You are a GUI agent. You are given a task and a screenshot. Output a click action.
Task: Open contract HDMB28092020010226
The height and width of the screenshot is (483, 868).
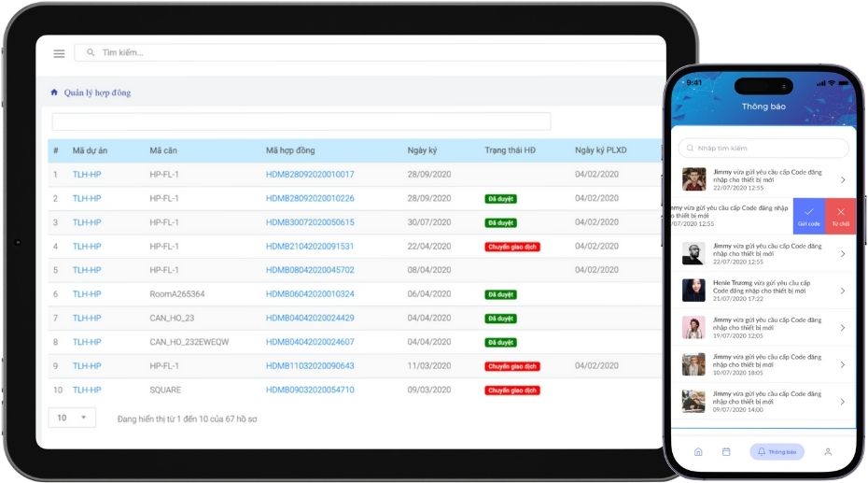310,198
